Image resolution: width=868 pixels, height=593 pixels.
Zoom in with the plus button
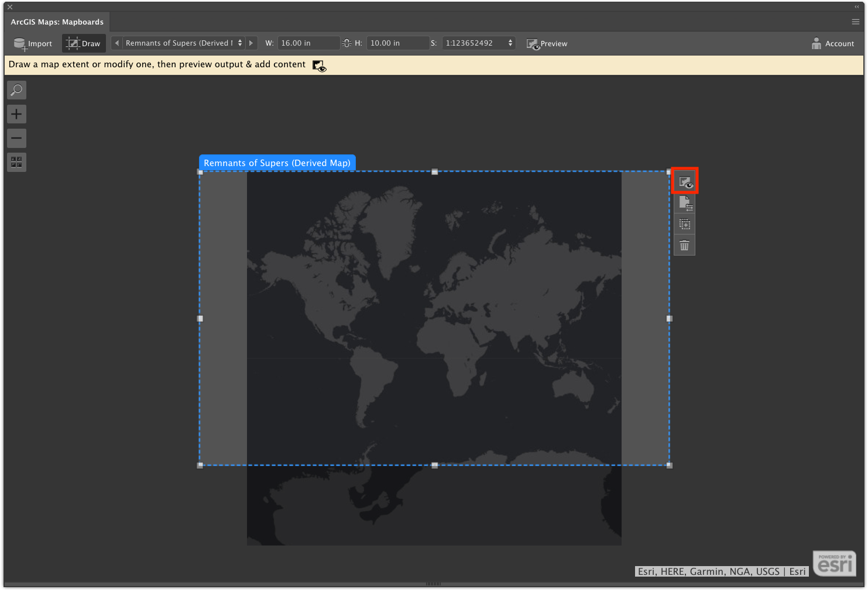click(x=16, y=114)
